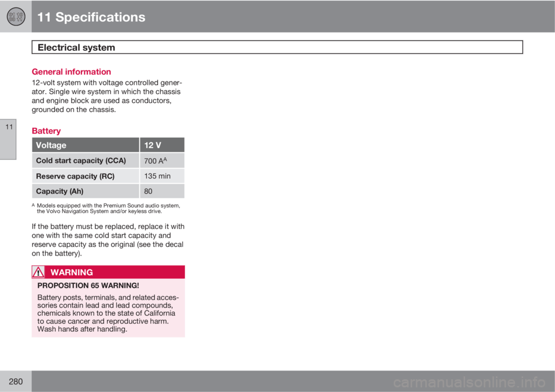Click the "Battery" heading
The image size is (555, 392).
coord(46,131)
